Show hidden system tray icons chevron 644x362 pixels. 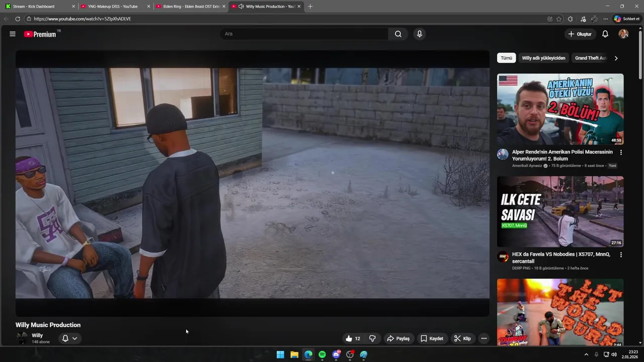coord(586,355)
